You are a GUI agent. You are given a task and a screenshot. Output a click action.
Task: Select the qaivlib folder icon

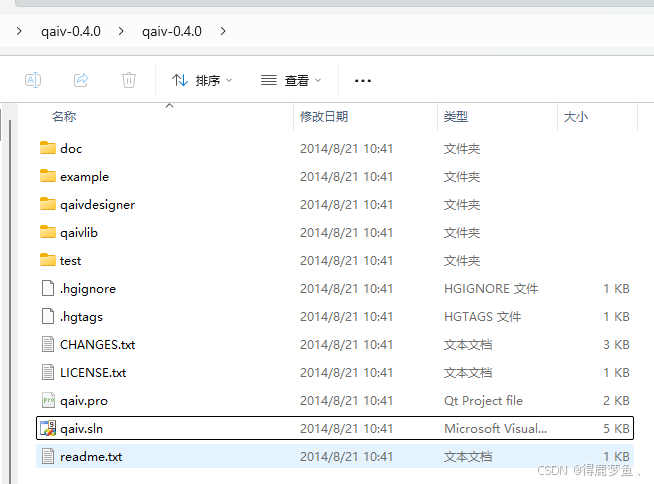(x=48, y=232)
